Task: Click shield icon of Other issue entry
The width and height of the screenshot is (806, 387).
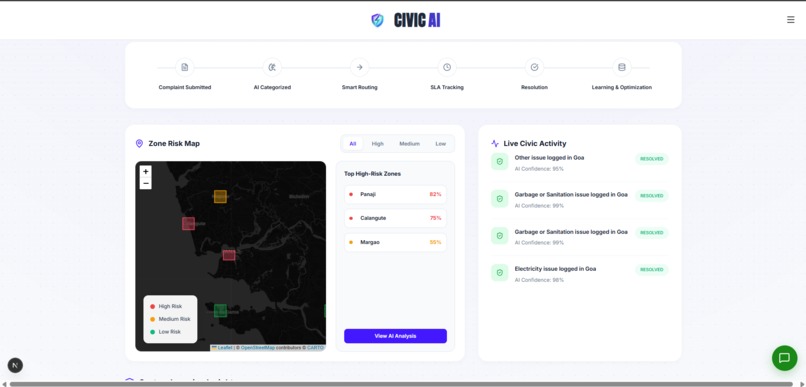Action: pyautogui.click(x=499, y=161)
